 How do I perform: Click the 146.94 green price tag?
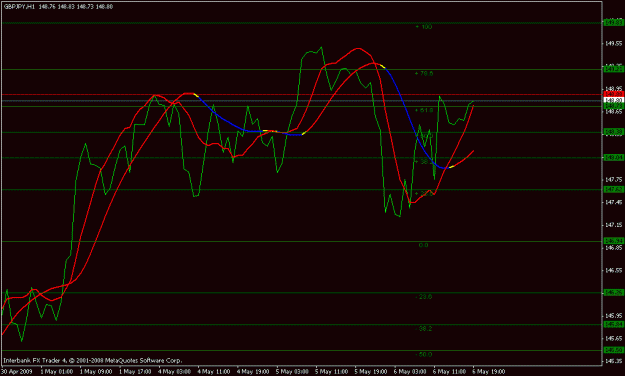[x=614, y=241]
